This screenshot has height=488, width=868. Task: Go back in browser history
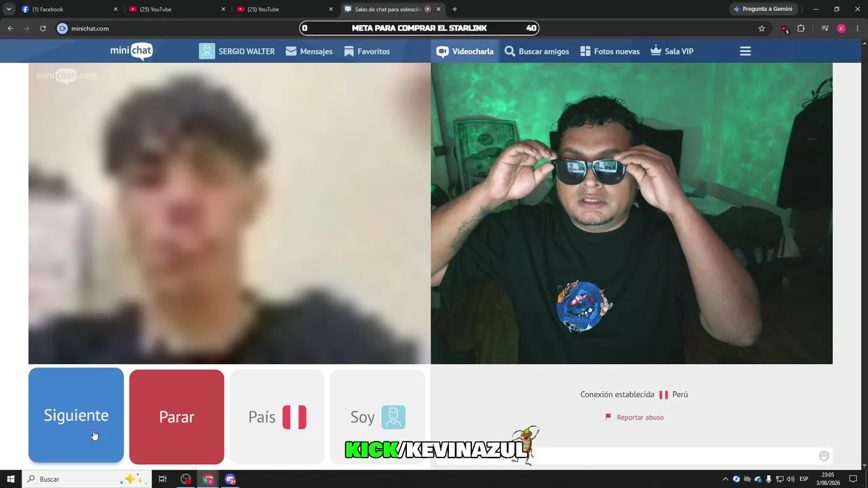[10, 28]
